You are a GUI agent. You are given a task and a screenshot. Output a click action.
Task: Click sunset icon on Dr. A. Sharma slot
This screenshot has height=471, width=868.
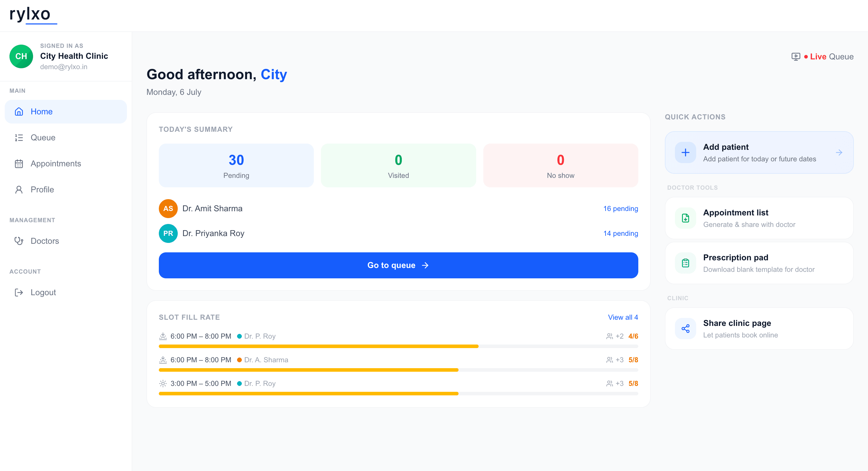point(163,360)
